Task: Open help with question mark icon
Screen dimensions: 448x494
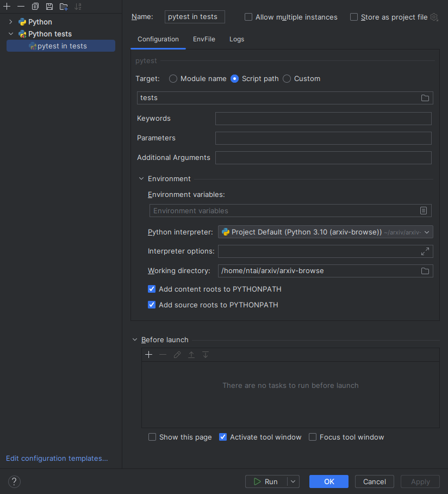Action: [x=14, y=481]
